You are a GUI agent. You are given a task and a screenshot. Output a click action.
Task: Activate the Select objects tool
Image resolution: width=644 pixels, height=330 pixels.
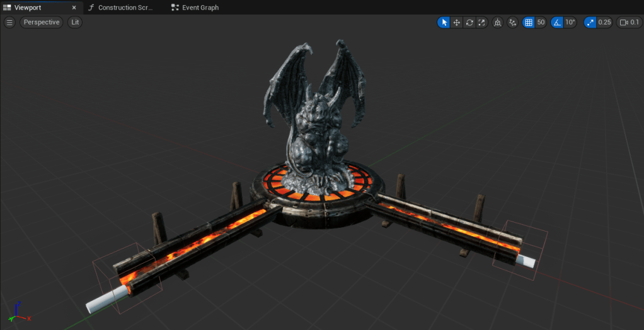click(444, 22)
